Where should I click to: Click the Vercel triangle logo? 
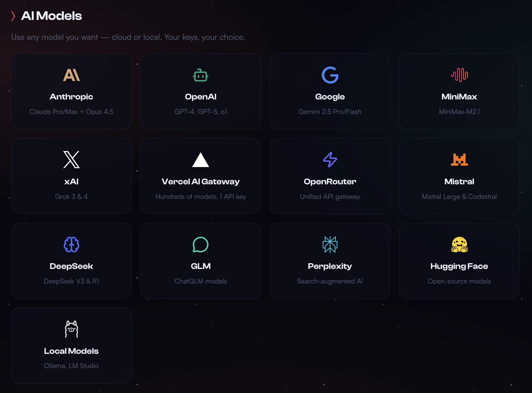201,160
